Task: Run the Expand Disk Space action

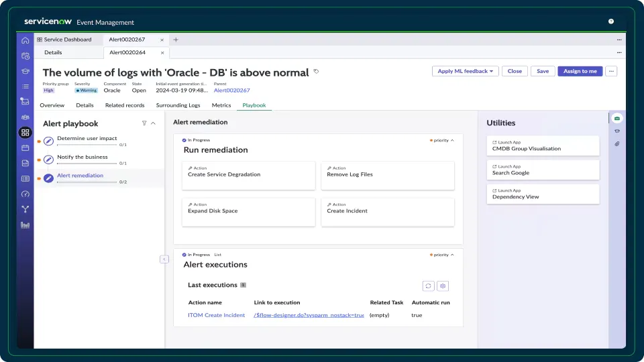Action: [248, 212]
